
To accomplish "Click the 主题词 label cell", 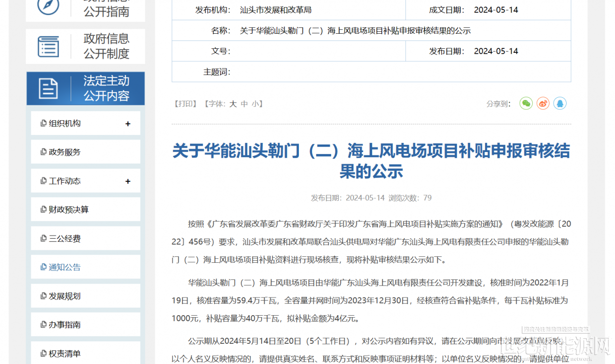I will click(x=217, y=72).
